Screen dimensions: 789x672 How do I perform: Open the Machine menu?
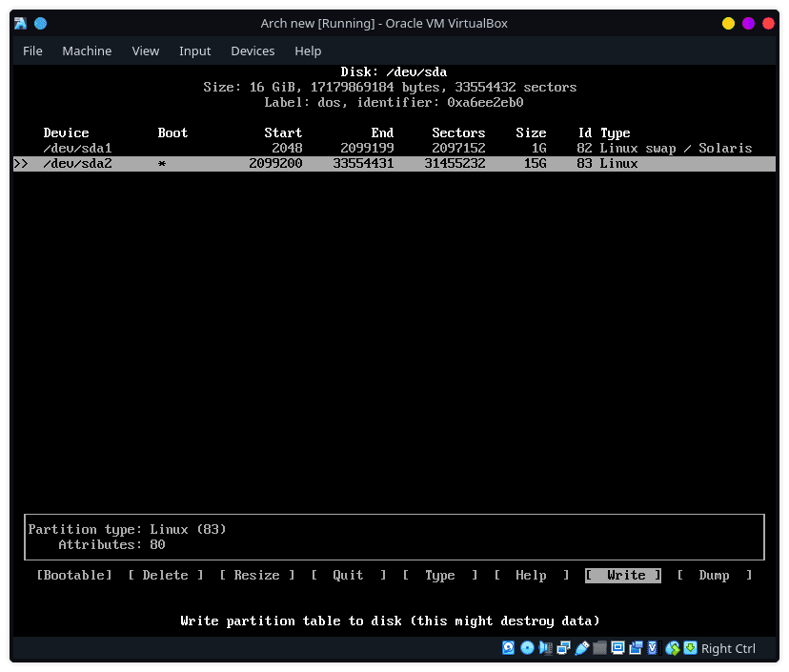(x=87, y=51)
